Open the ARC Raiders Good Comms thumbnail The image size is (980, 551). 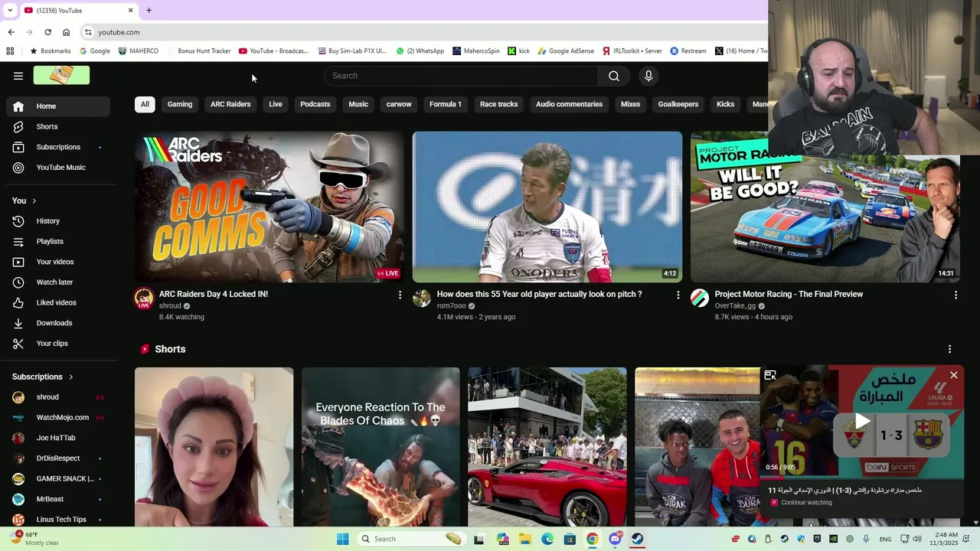coord(269,207)
